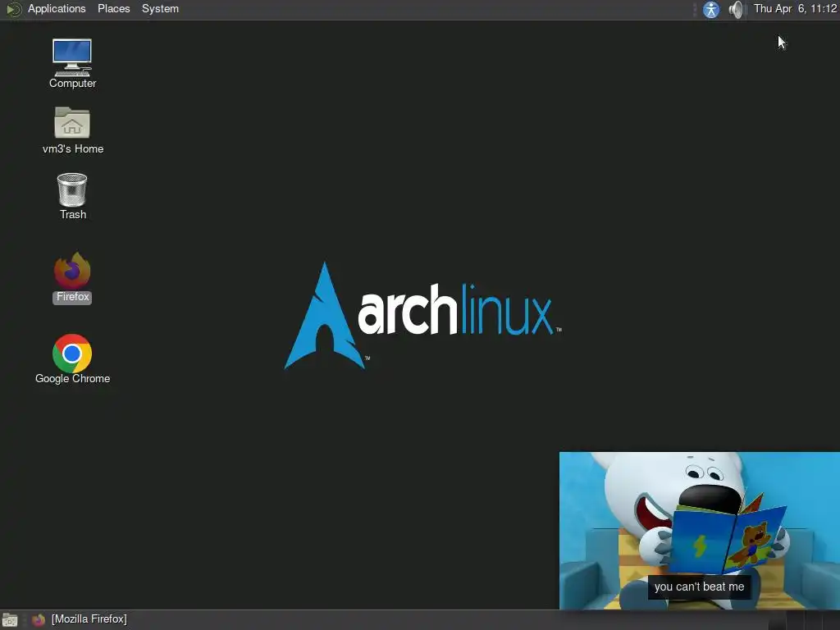This screenshot has width=840, height=630.
Task: Click the Show Desktop icon in the bottom panel
Action: 10,620
